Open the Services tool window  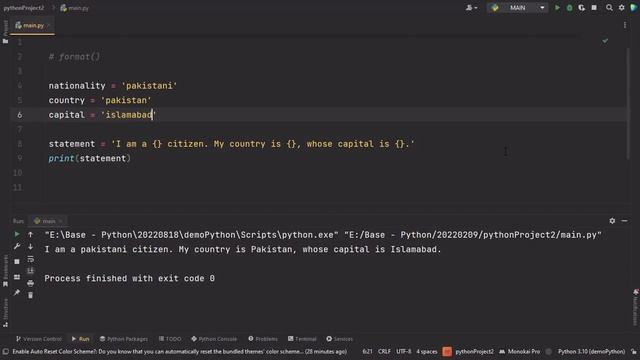[x=340, y=339]
